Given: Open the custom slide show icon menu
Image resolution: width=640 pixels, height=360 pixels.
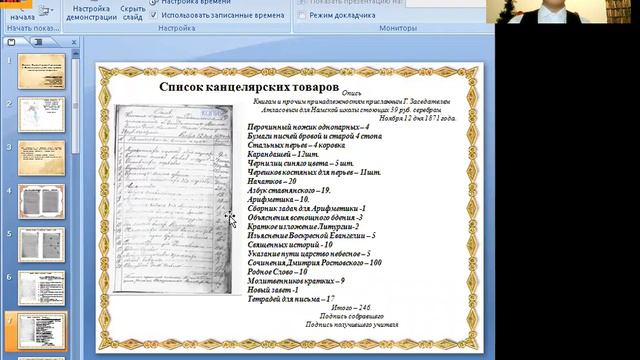Looking at the screenshot, I should (46, 11).
